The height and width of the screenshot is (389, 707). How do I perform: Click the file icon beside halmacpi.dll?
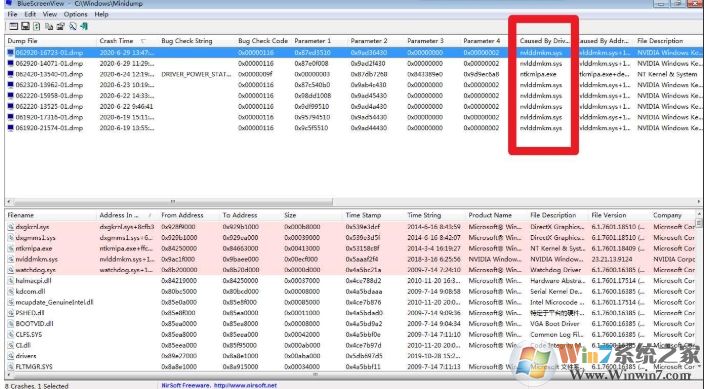pos(11,281)
